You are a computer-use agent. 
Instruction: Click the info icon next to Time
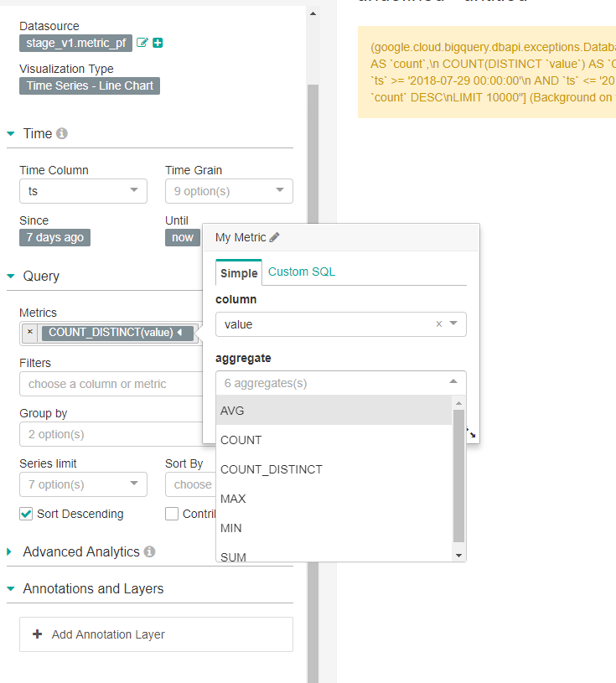tap(62, 133)
